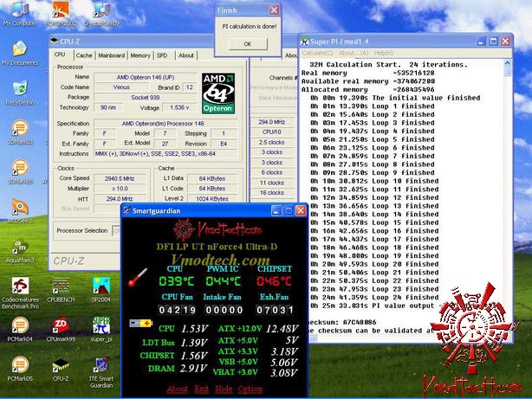Switch to the CPU tab in CPU-Z
The image size is (532, 399).
pyautogui.click(x=60, y=55)
